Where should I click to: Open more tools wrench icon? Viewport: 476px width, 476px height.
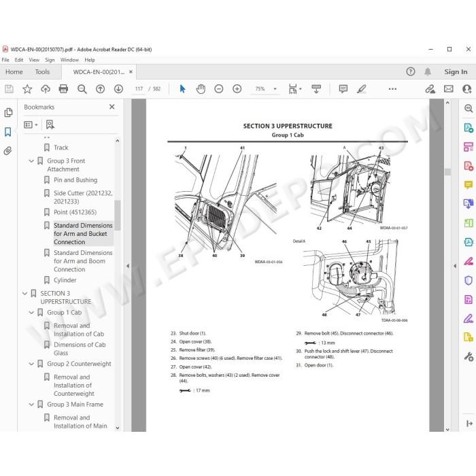pyautogui.click(x=469, y=356)
